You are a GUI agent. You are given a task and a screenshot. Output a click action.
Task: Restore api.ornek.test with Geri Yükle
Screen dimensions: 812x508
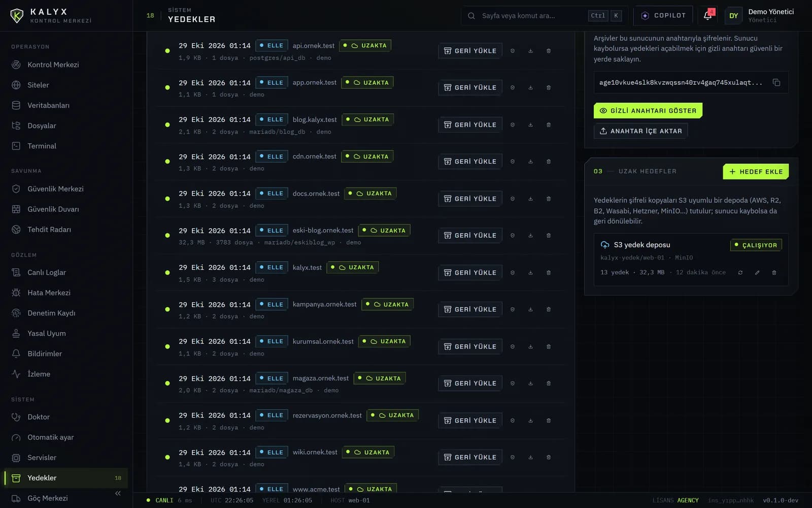pyautogui.click(x=470, y=51)
